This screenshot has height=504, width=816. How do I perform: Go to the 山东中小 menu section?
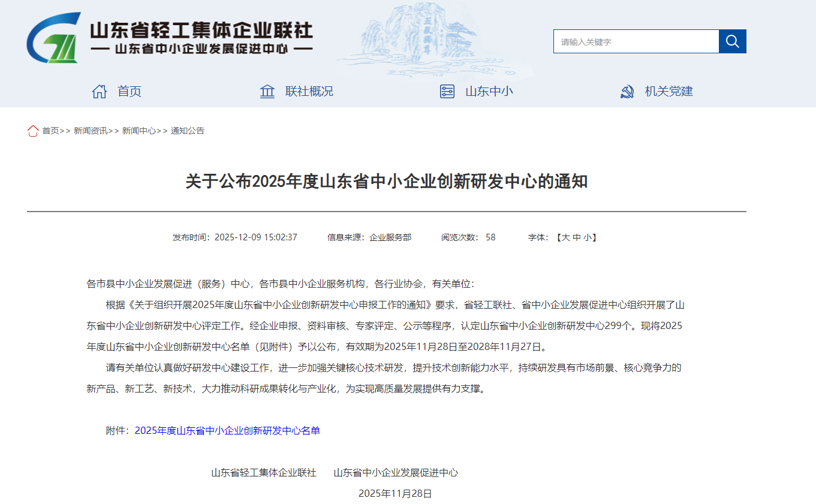(x=489, y=92)
